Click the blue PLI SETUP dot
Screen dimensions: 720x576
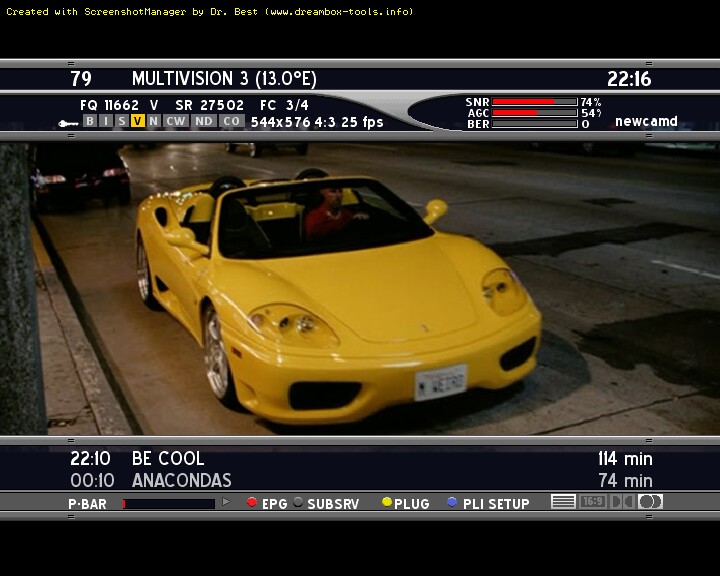452,502
